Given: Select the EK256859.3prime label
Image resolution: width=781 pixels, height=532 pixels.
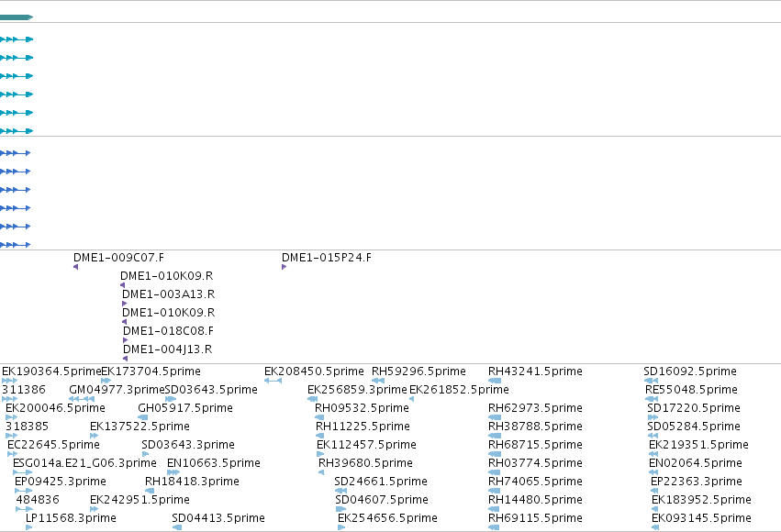Looking at the screenshot, I should [357, 390].
